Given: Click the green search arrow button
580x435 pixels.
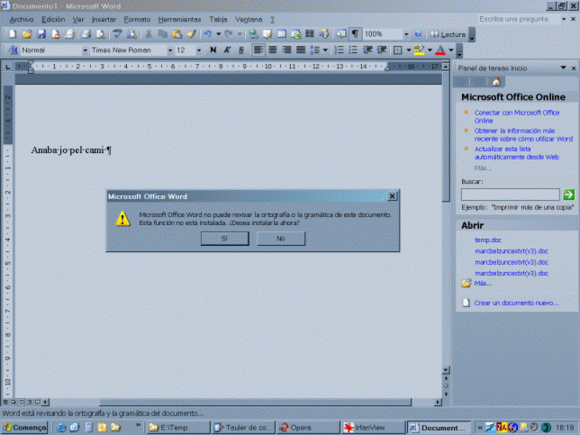Looking at the screenshot, I should (x=569, y=194).
